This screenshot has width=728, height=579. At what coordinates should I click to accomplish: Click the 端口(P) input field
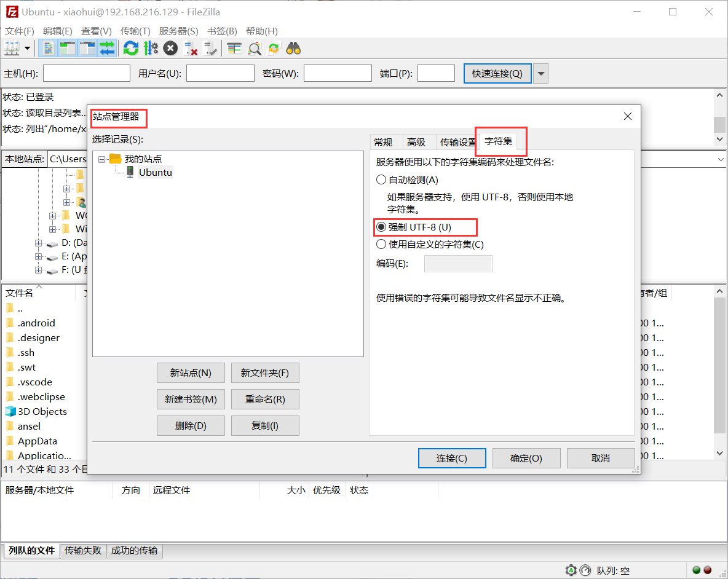tap(436, 73)
